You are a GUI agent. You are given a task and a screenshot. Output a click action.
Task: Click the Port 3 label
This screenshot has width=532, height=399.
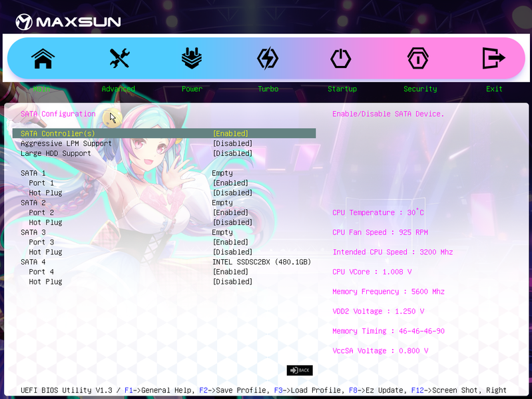tap(41, 242)
